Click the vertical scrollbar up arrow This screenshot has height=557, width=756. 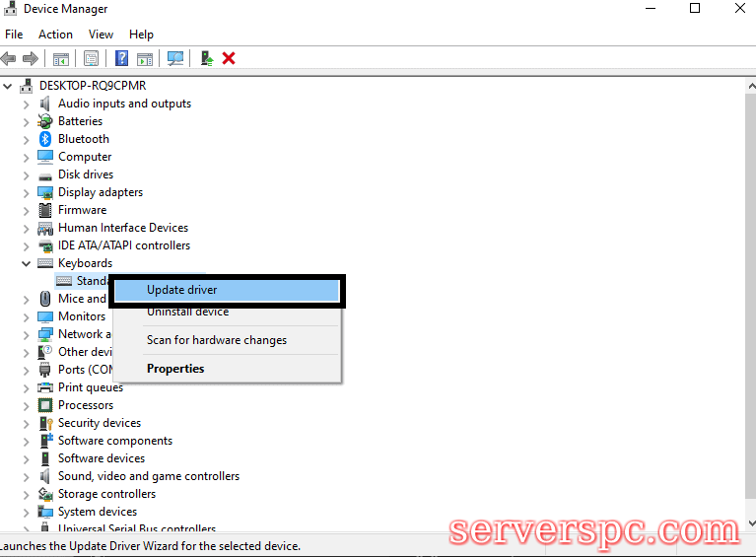click(x=751, y=87)
